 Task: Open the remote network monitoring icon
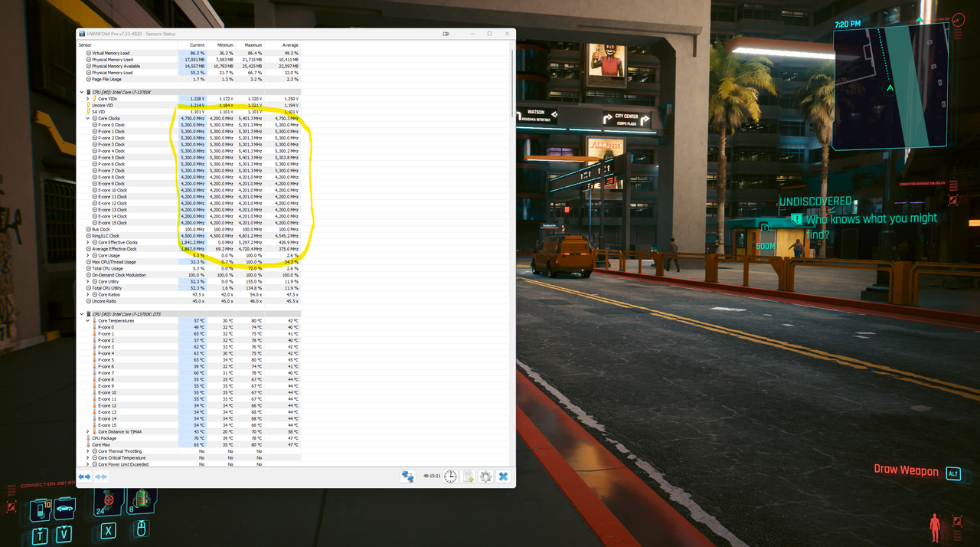[x=408, y=477]
